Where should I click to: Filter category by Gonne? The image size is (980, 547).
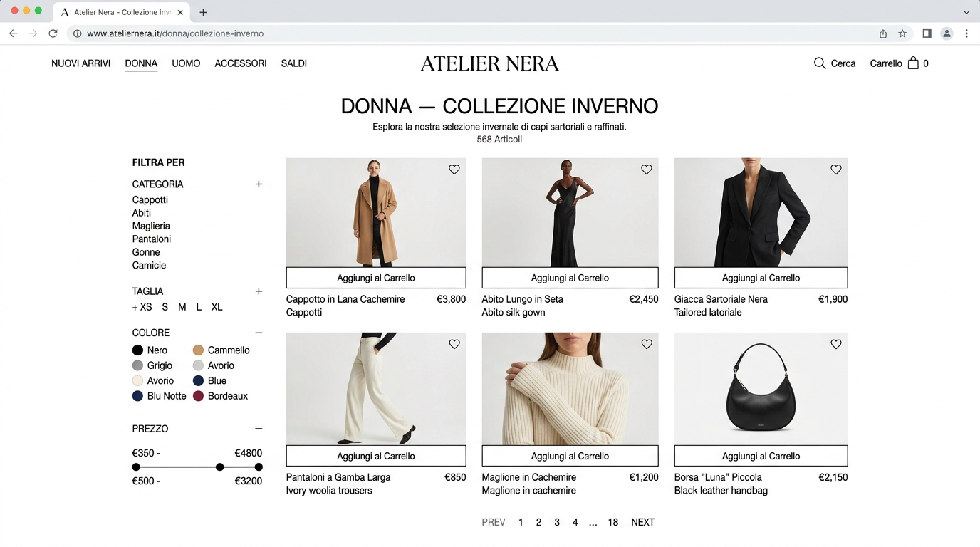click(x=146, y=252)
